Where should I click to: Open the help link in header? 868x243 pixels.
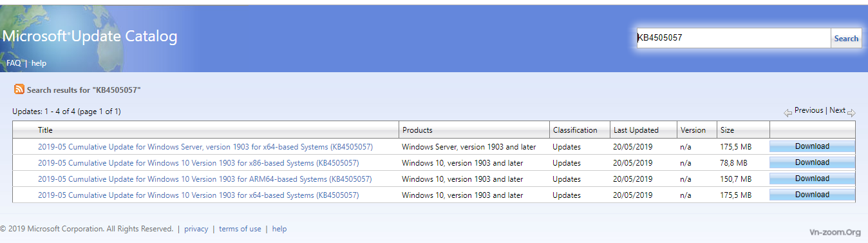tap(39, 63)
